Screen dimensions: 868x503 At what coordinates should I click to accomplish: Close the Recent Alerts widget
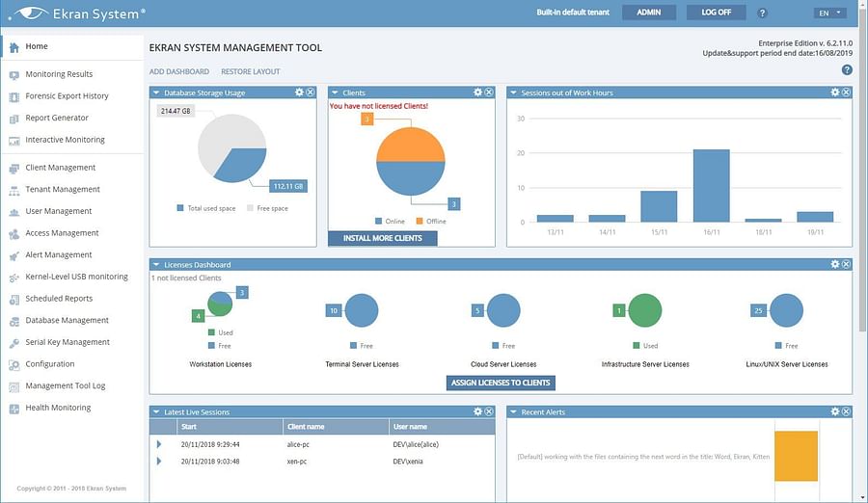(846, 411)
